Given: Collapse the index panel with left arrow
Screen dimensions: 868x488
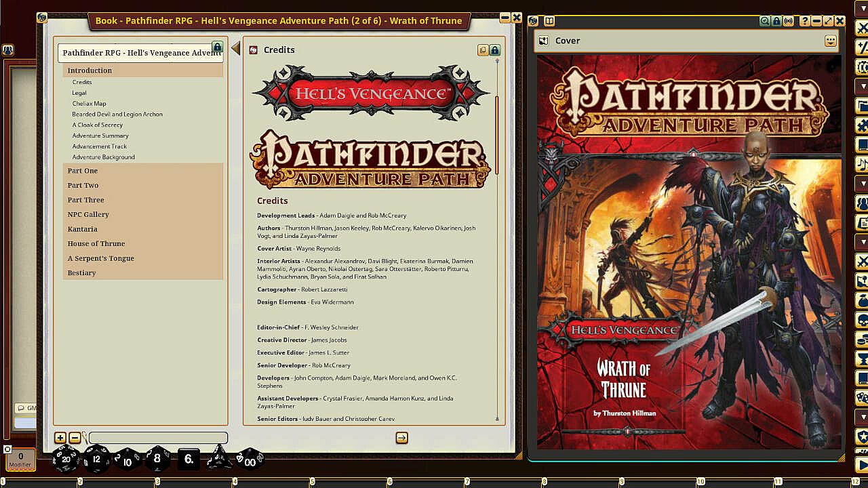Looking at the screenshot, I should point(235,48).
